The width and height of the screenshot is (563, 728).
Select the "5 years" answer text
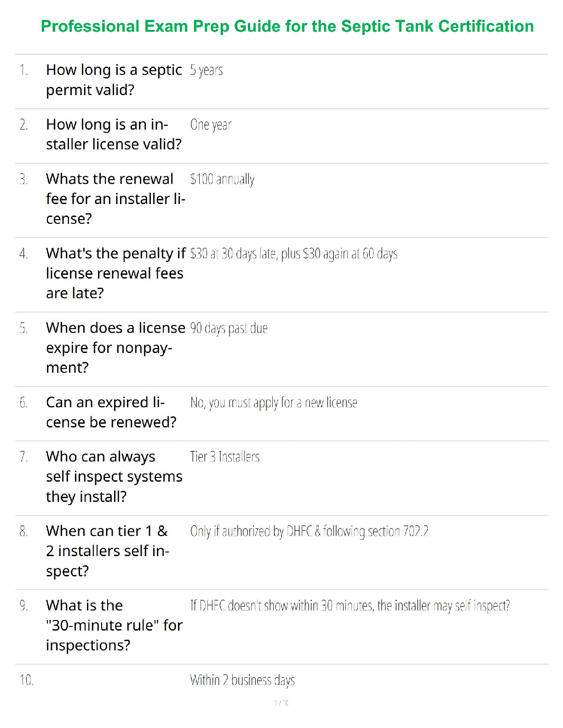[207, 70]
